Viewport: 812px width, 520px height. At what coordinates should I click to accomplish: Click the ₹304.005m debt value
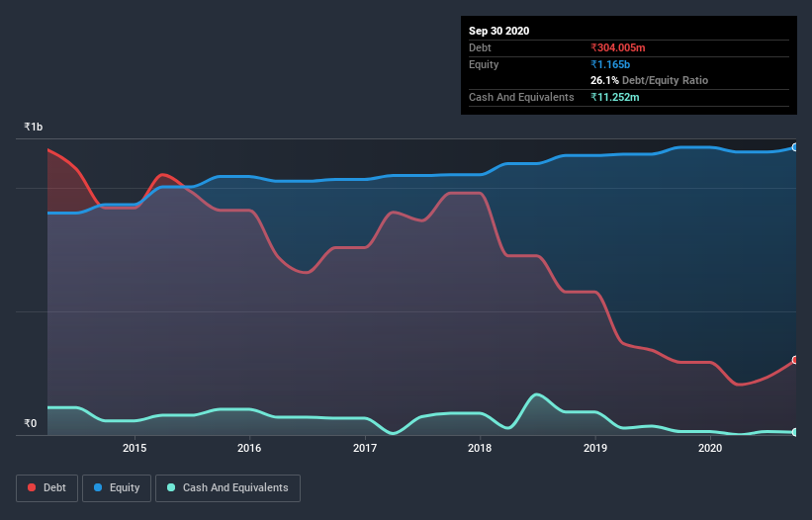[618, 47]
